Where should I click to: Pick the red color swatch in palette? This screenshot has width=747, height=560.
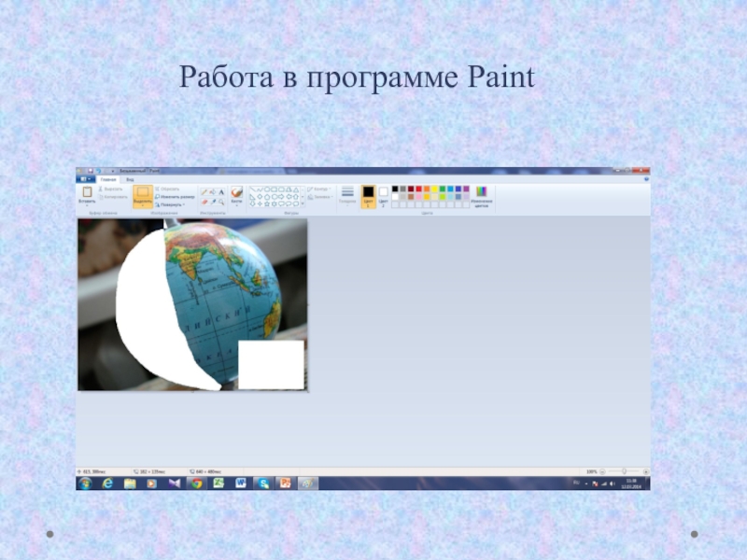(418, 189)
